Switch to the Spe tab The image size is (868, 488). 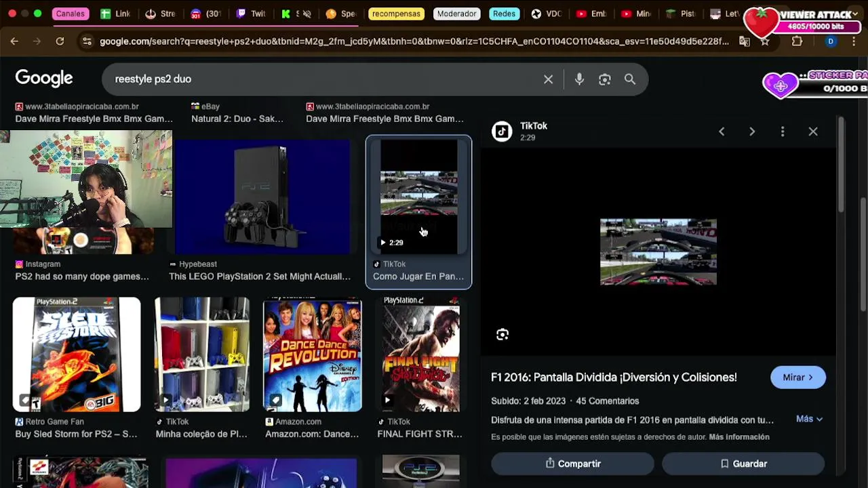[341, 14]
